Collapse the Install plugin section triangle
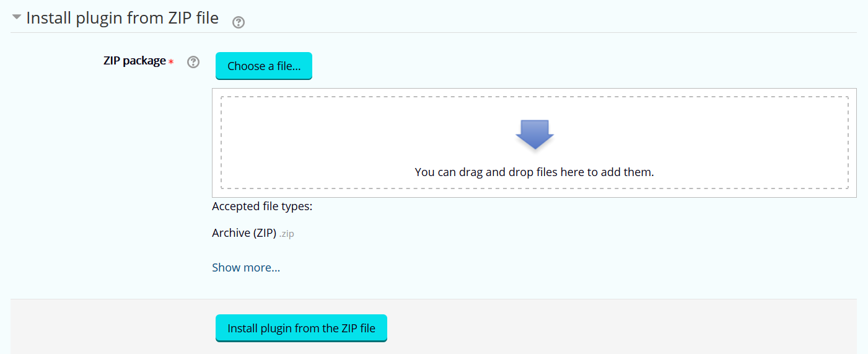 [x=17, y=18]
